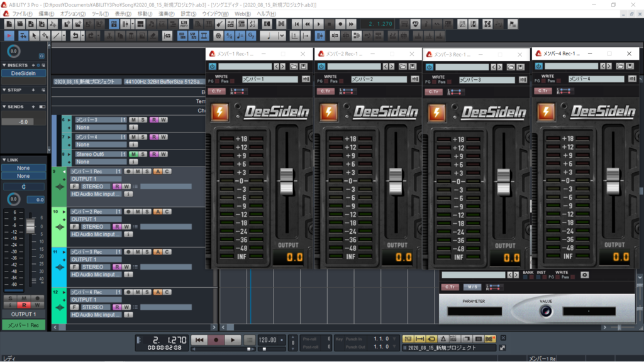Expand the メンバー3 track row
Screen dimensions: 644x362
click(69, 120)
